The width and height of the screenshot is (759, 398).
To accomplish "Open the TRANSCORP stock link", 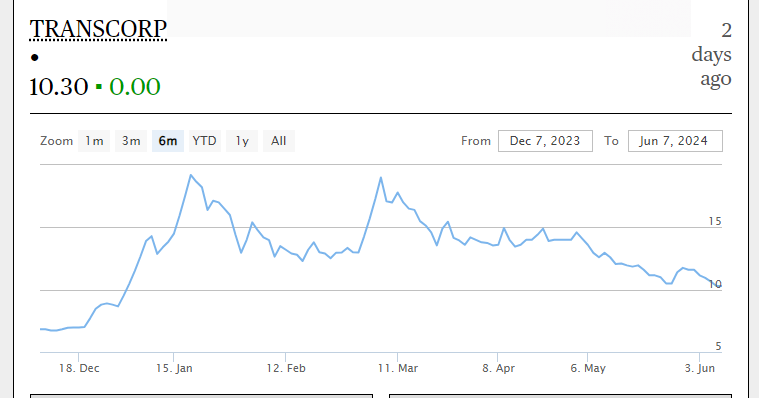I will click(x=98, y=29).
